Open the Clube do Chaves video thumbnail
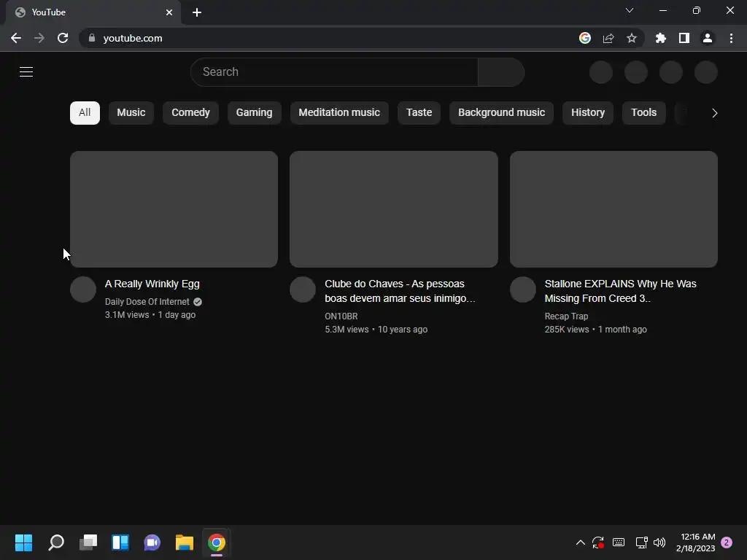747x560 pixels. point(394,209)
